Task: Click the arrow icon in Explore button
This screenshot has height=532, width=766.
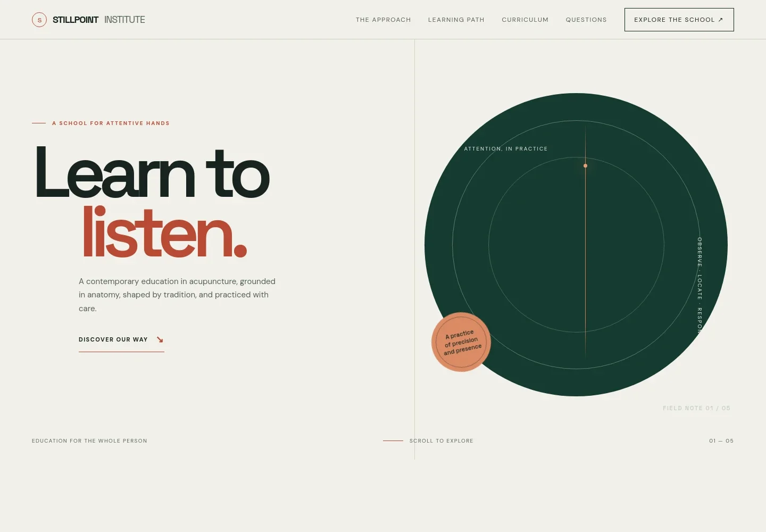Action: [720, 20]
